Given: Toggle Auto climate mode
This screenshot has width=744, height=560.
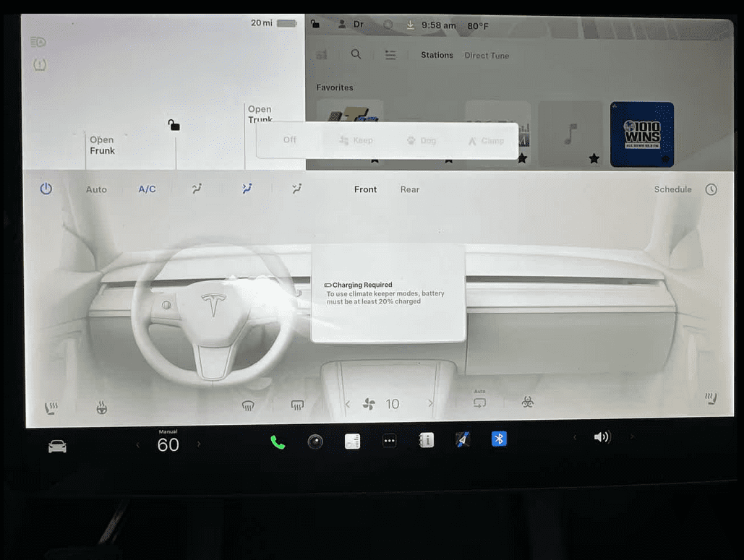Looking at the screenshot, I should (x=96, y=189).
